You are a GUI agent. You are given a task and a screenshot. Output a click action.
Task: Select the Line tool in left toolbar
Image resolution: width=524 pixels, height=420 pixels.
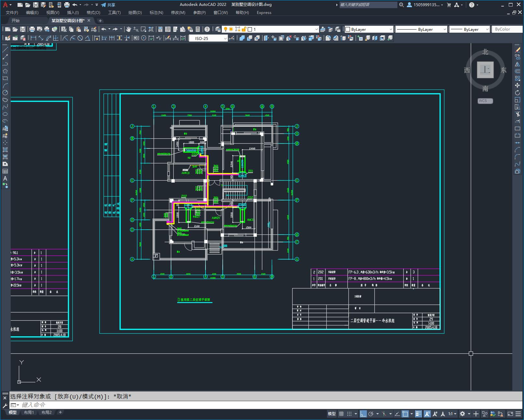click(x=5, y=50)
